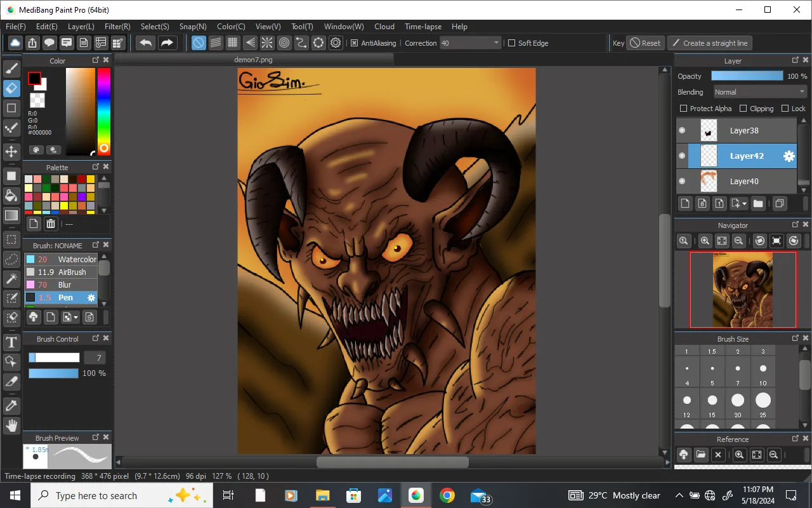812x508 pixels.
Task: Open image in Reference panel folder icon
Action: click(700, 455)
